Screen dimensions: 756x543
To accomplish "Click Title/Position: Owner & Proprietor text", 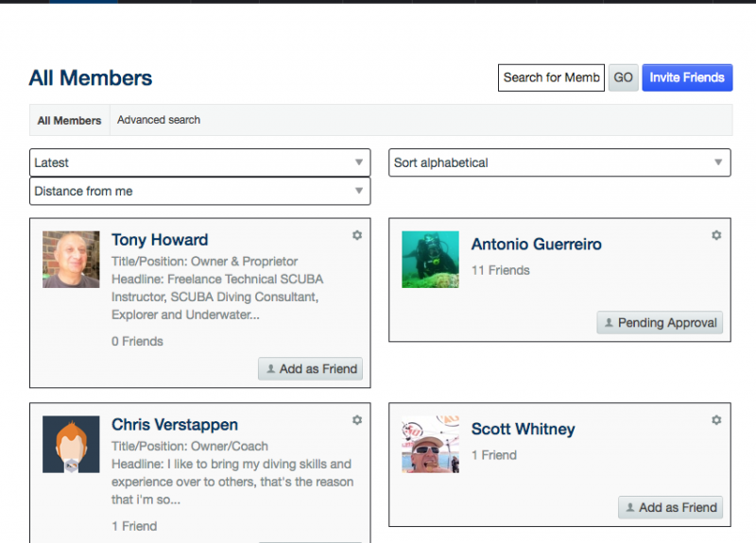I will point(205,262).
